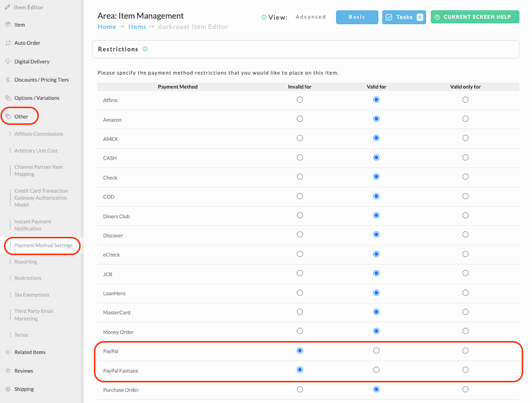Open the Tasks button
The height and width of the screenshot is (403, 532).
(404, 17)
